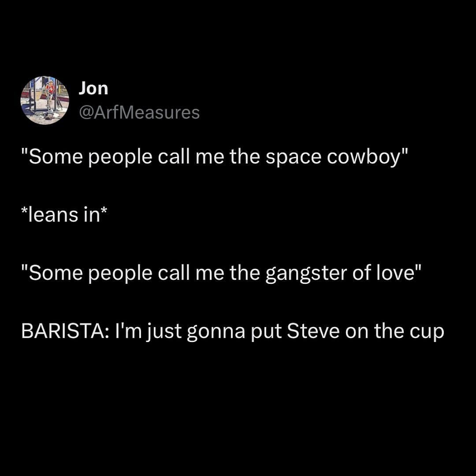Screen dimensions: 476x476
Task: Click the first line's opening quotation mark
Action: point(24,152)
